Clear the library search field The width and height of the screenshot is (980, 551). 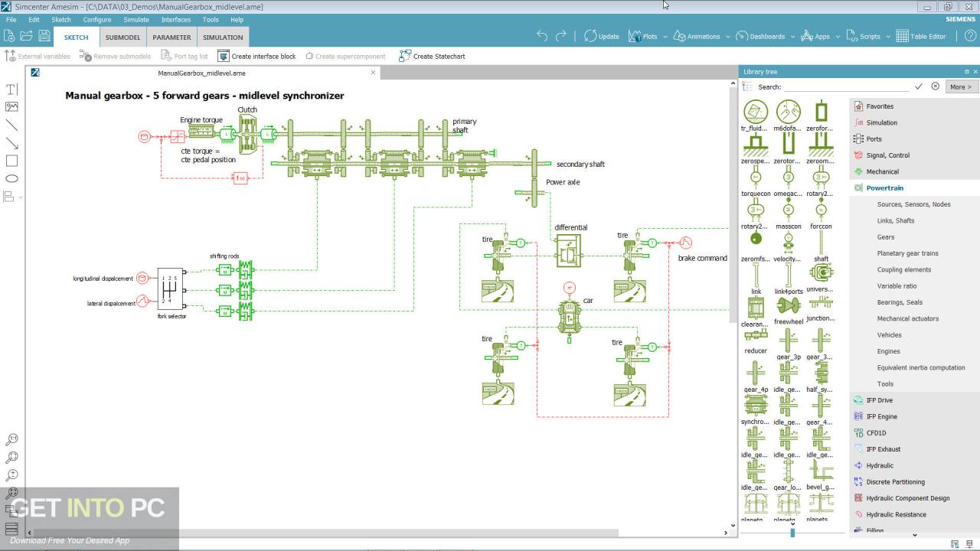click(935, 86)
